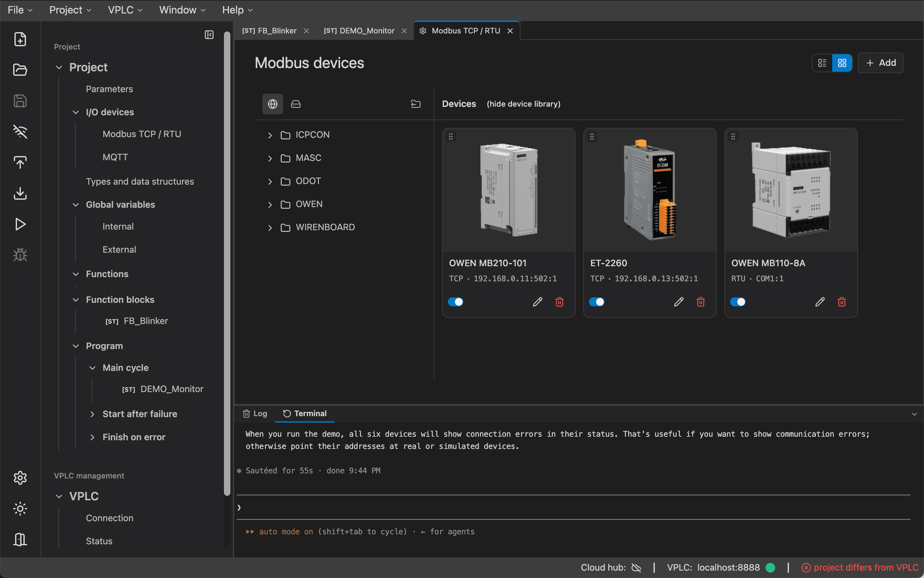Click hide device library link
The height and width of the screenshot is (578, 924).
[524, 104]
